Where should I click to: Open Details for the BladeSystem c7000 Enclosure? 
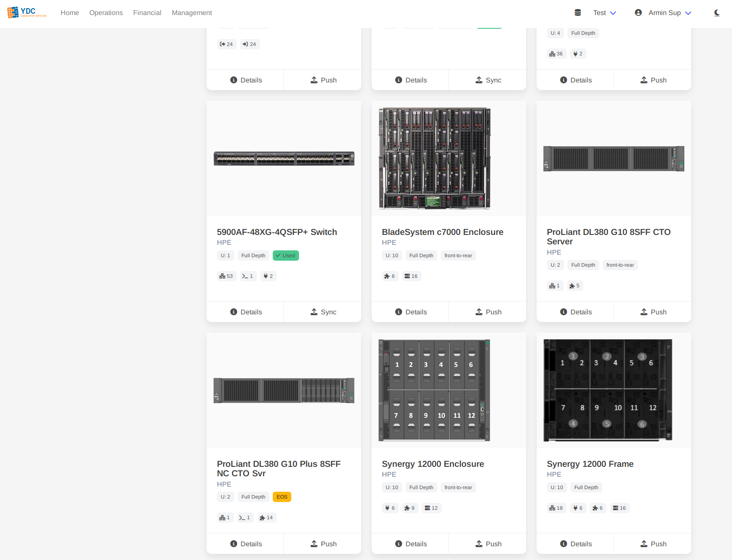[x=410, y=312]
